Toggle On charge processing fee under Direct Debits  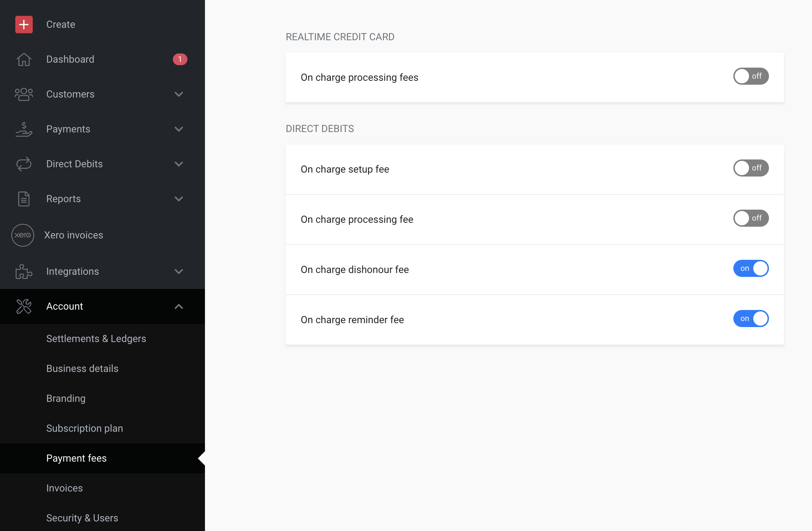click(751, 218)
